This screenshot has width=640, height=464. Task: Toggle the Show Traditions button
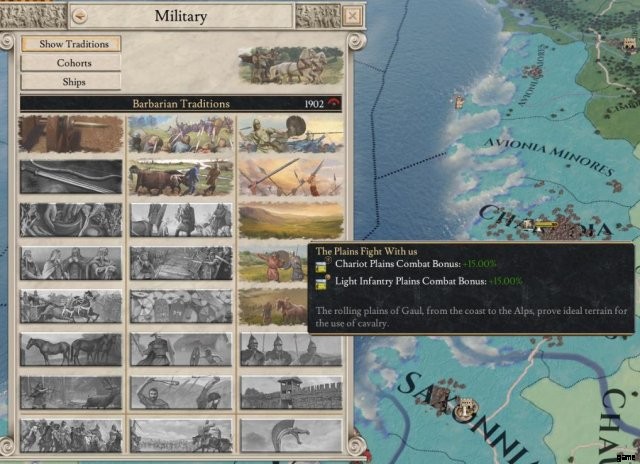(71, 44)
